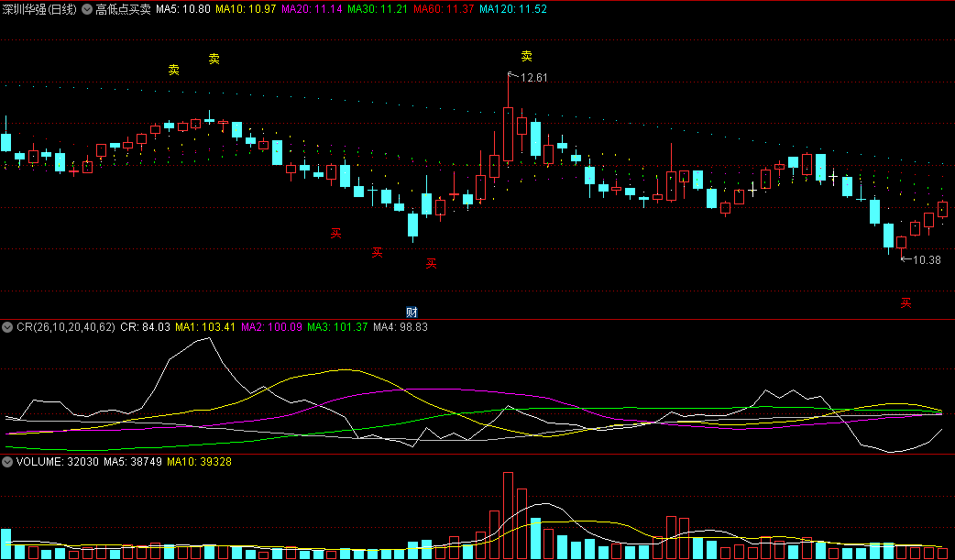Click the MA10: 10.97 label in the price panel
The height and width of the screenshot is (560, 955).
point(246,9)
